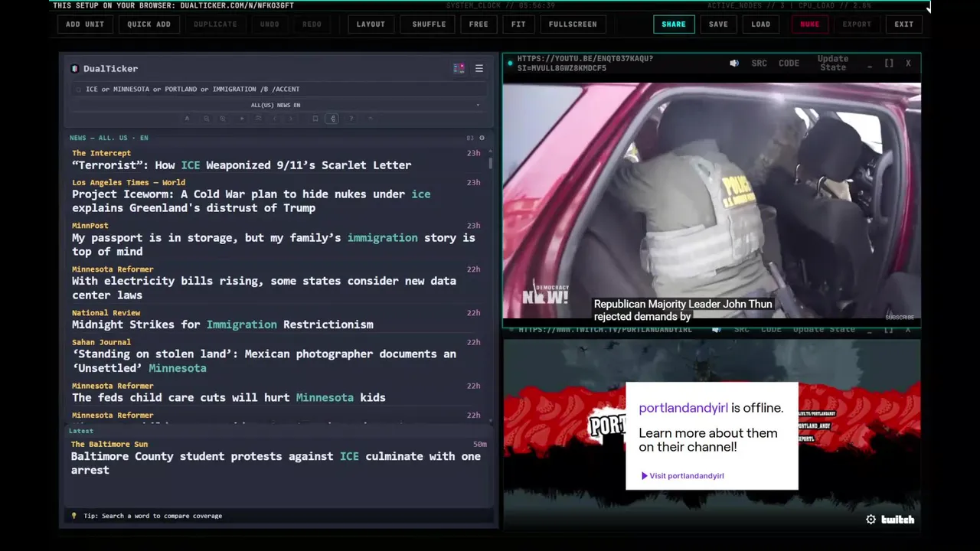
Task: Click the Twitch logo in player
Action: (x=897, y=520)
